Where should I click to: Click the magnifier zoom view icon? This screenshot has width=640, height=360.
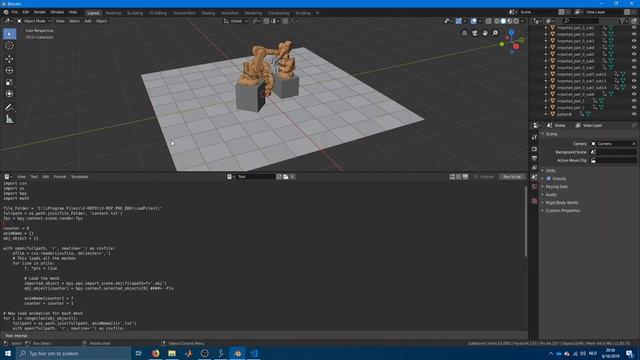(x=495, y=33)
